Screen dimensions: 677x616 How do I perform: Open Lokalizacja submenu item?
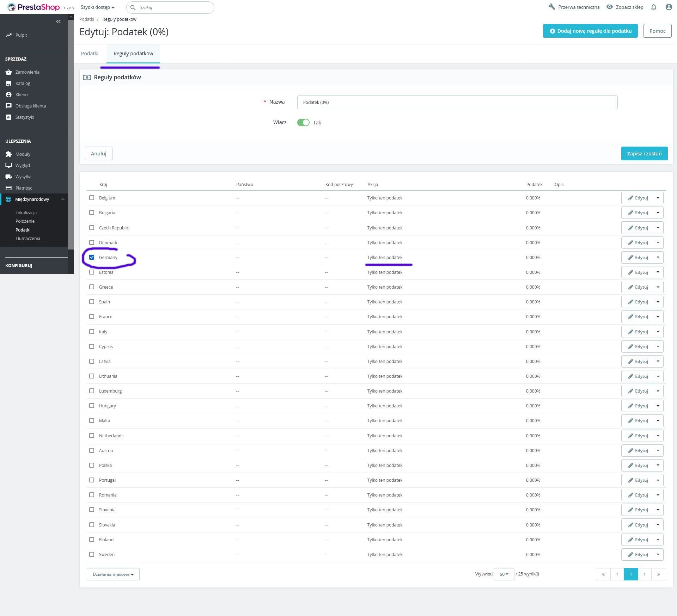click(26, 212)
